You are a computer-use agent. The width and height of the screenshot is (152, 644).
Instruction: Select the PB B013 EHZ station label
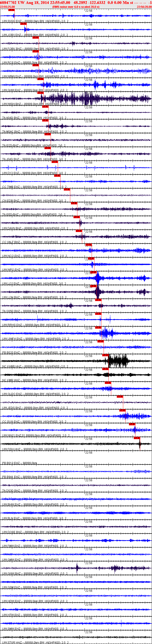(20, 463)
